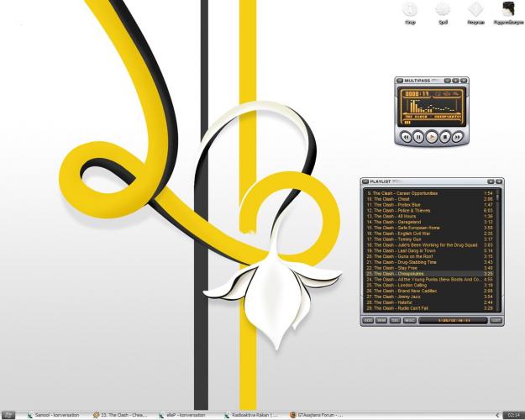Select track 24 All the Young Punks
The height and width of the screenshot is (420, 525).
(430, 280)
